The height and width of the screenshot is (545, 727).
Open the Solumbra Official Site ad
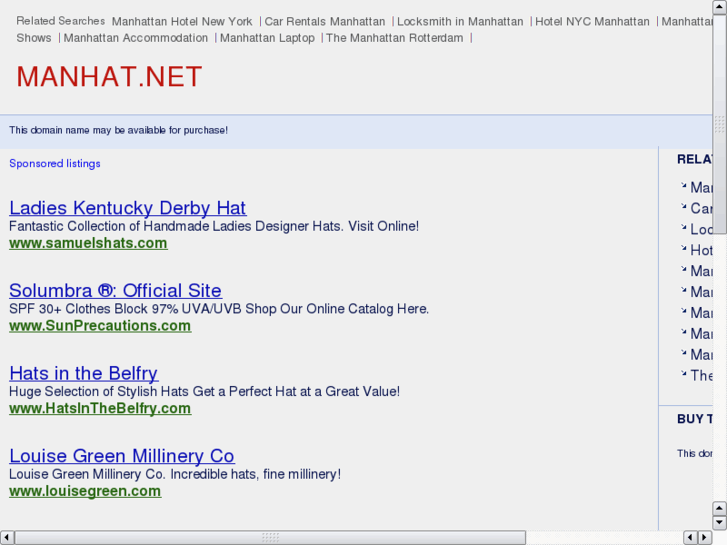click(115, 290)
